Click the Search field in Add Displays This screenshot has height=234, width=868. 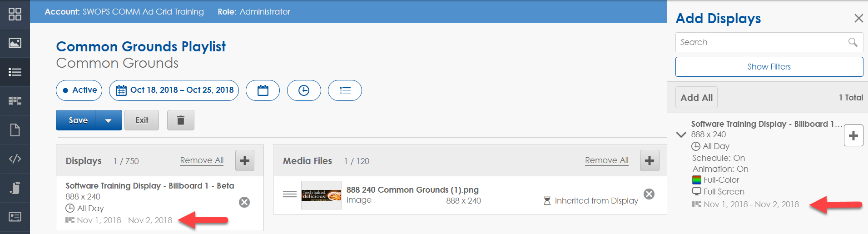769,42
